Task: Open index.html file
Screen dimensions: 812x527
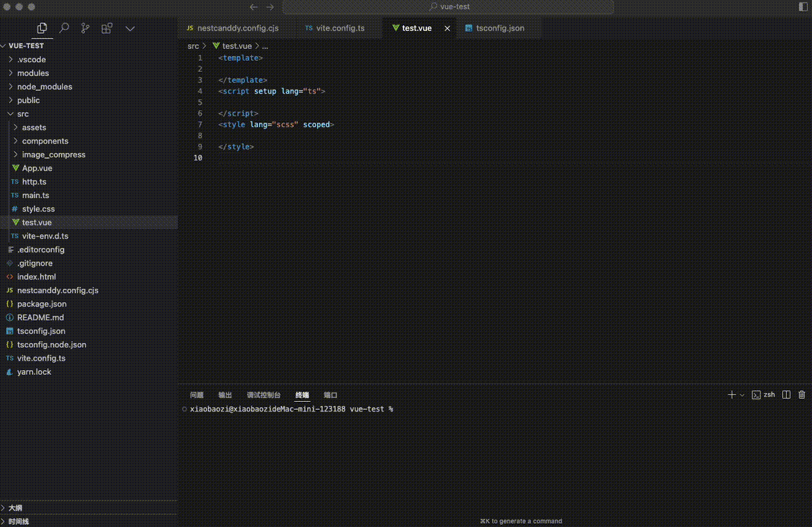Action: (89, 277)
